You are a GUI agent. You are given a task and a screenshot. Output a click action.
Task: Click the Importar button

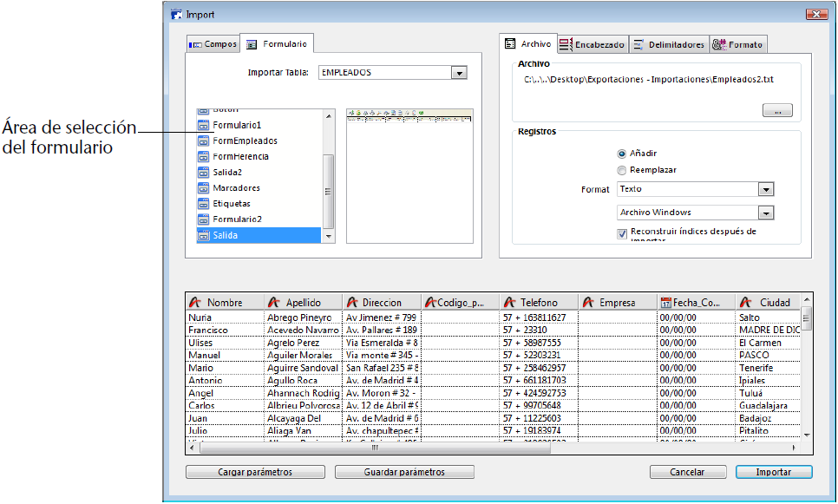[774, 472]
